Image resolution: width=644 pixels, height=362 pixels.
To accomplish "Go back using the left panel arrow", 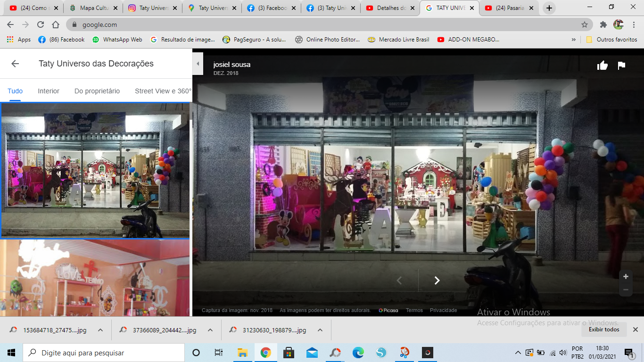I will tap(15, 64).
